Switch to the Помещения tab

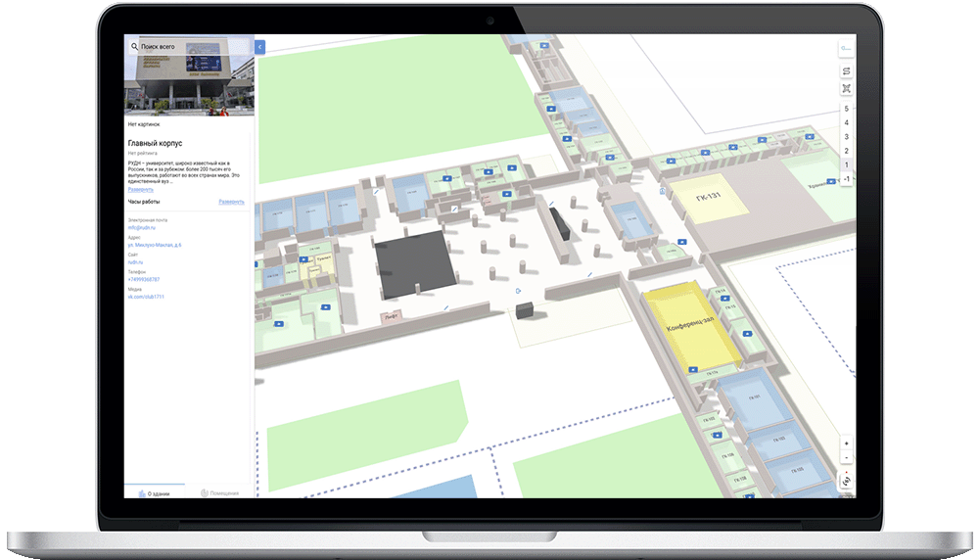pos(219,492)
